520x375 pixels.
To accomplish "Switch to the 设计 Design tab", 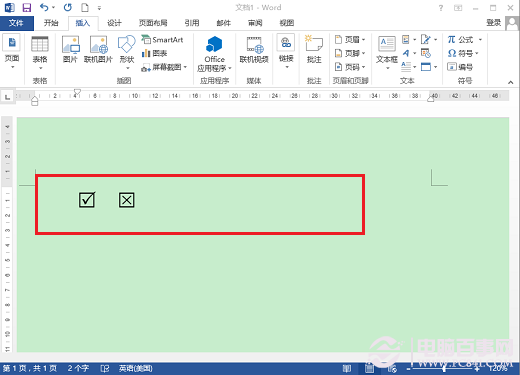I will (114, 23).
